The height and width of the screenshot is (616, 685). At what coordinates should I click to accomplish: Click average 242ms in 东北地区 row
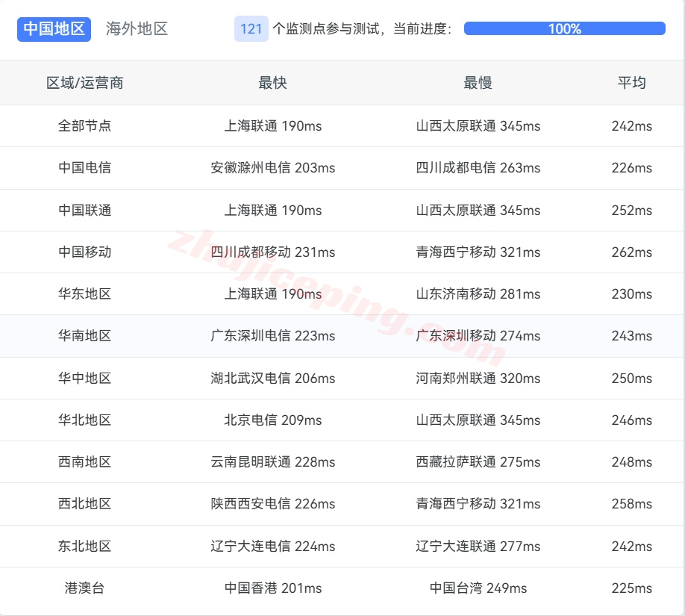coord(632,547)
